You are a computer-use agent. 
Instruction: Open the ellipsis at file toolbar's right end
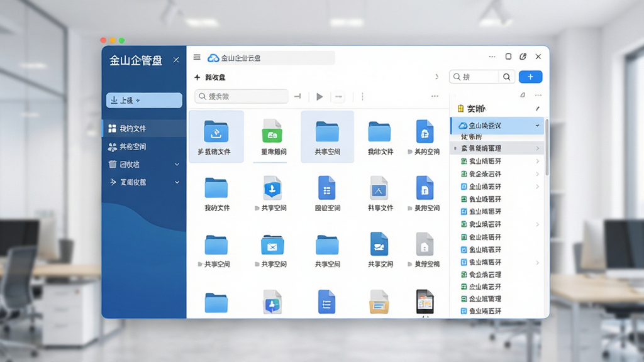[435, 96]
